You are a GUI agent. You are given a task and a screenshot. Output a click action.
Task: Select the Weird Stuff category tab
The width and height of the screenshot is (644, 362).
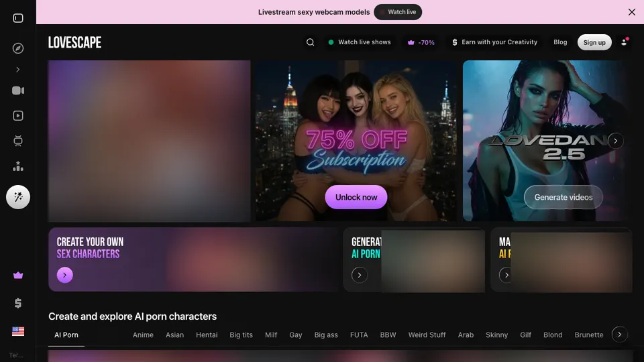pyautogui.click(x=427, y=335)
